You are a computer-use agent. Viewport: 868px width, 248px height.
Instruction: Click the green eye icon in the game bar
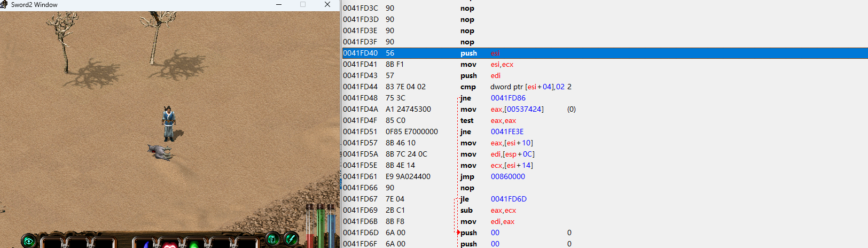tap(28, 241)
